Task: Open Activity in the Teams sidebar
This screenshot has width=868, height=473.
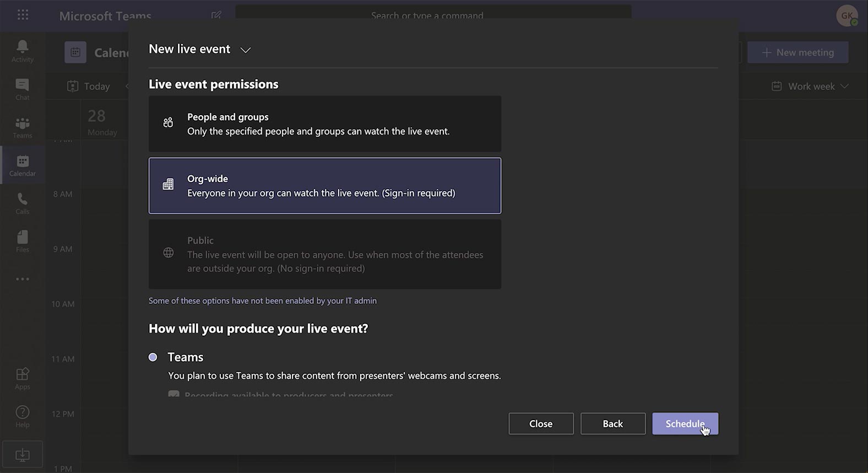Action: coord(23,51)
